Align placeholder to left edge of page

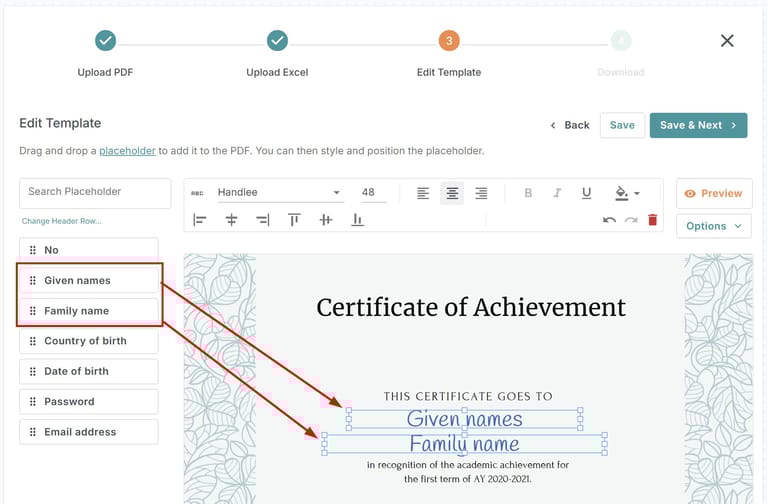(200, 220)
